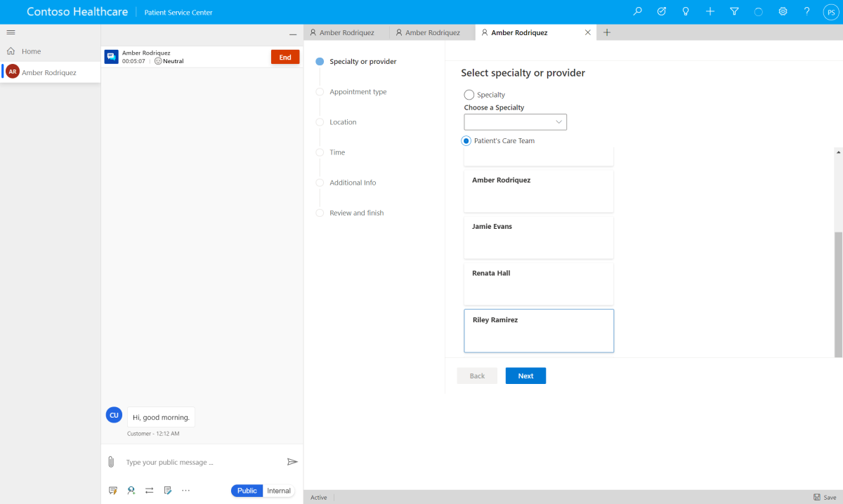This screenshot has height=504, width=843.
Task: Open the Choose a Specialty dropdown
Action: pyautogui.click(x=516, y=122)
